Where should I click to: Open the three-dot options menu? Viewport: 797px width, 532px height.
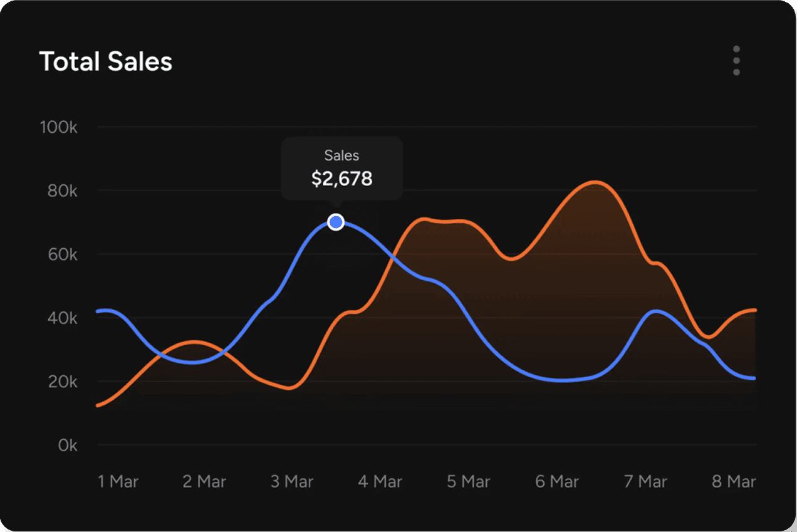click(x=736, y=61)
